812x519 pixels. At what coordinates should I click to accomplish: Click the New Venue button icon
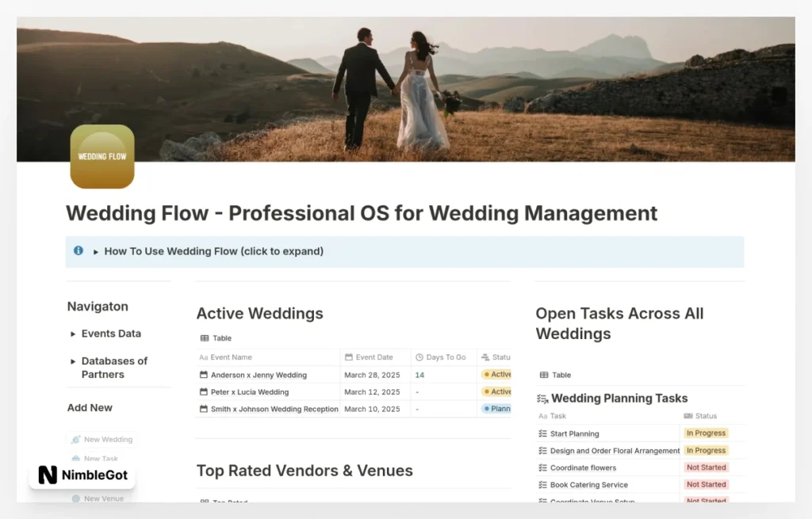point(76,498)
